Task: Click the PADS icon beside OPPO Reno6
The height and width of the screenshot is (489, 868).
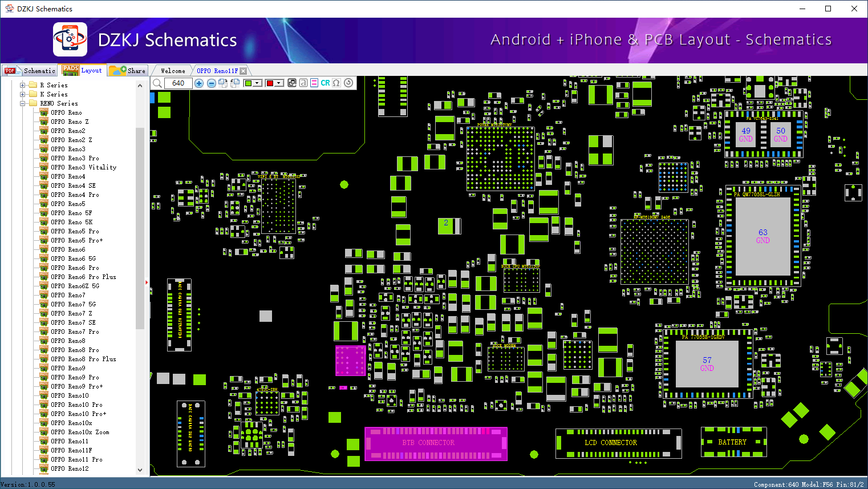Action: 44,249
